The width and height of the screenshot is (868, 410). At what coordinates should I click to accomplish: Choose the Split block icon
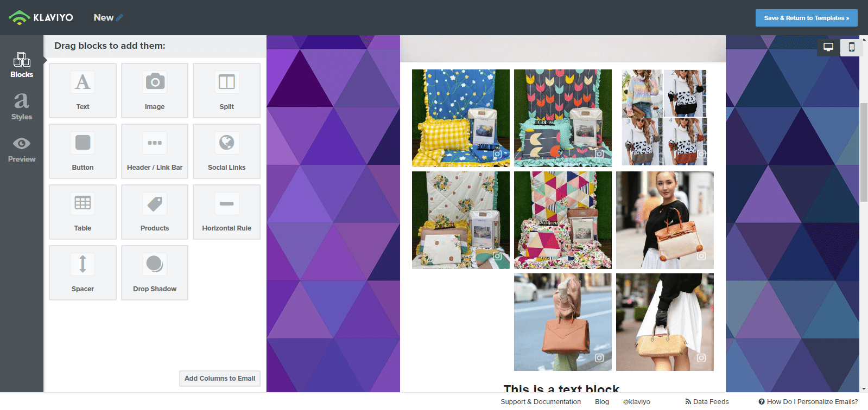tap(226, 82)
